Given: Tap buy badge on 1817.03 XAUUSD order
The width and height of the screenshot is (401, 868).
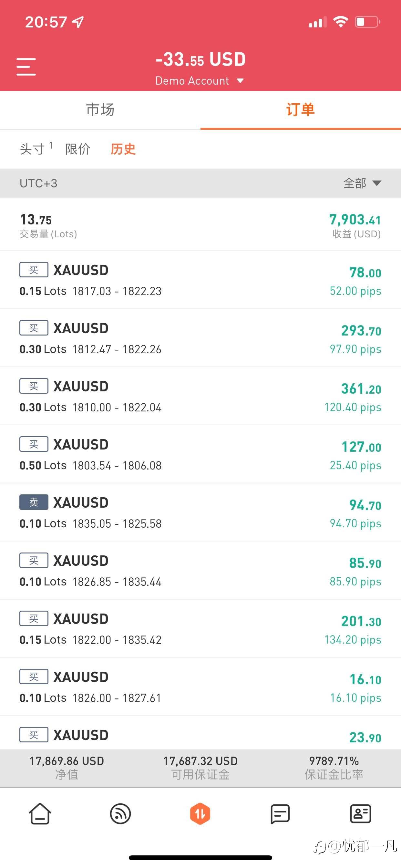Looking at the screenshot, I should (34, 270).
